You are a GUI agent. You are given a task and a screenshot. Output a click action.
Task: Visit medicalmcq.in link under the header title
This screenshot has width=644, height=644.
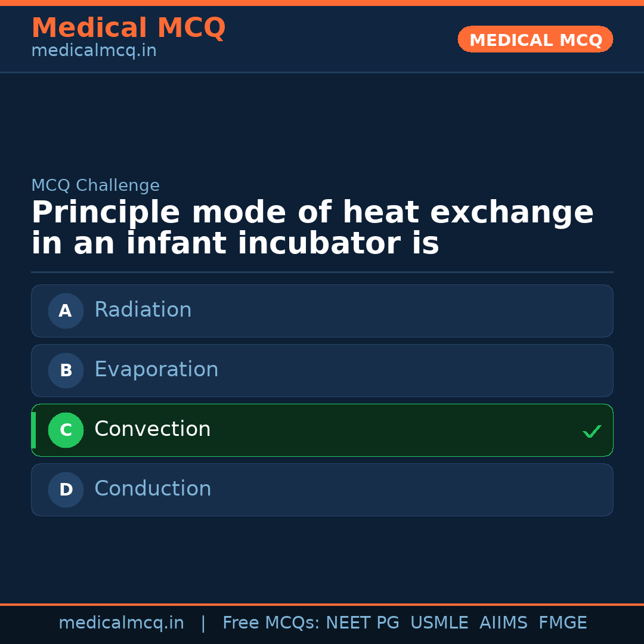(x=94, y=51)
